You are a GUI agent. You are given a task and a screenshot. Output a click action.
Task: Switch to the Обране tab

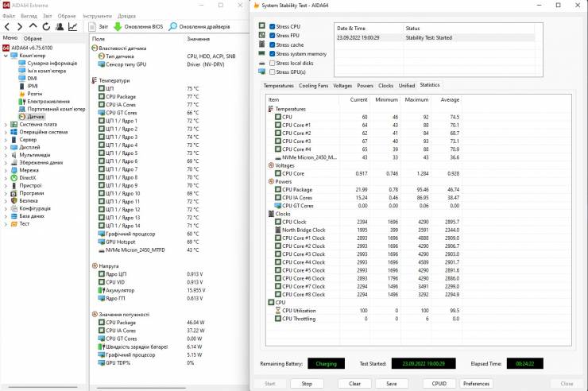click(x=33, y=38)
